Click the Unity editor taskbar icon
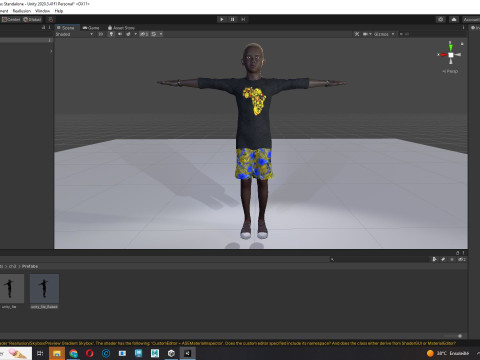The image size is (480, 360). coord(187,353)
